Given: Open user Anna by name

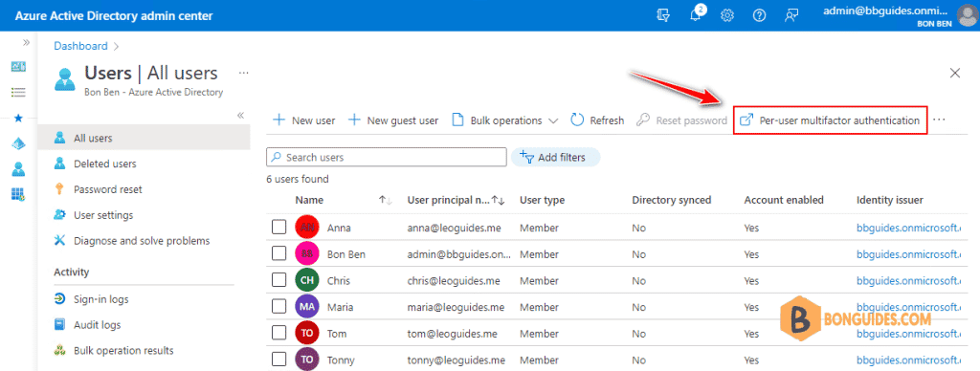Looking at the screenshot, I should (339, 228).
